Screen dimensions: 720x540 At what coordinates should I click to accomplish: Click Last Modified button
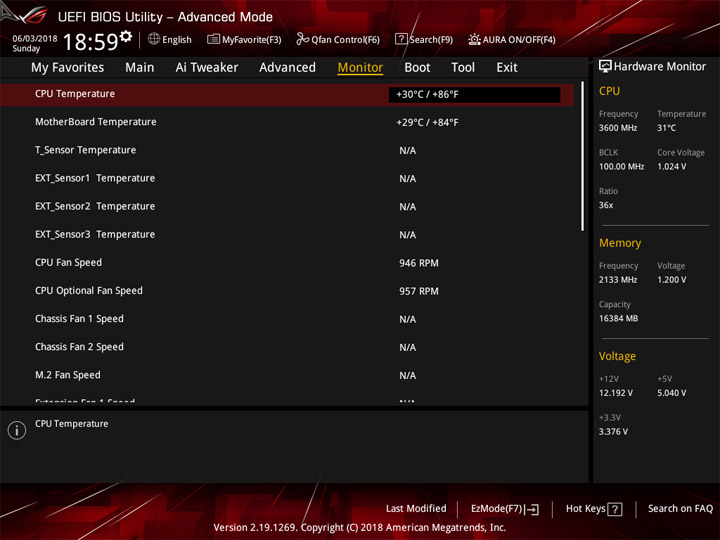pos(416,508)
